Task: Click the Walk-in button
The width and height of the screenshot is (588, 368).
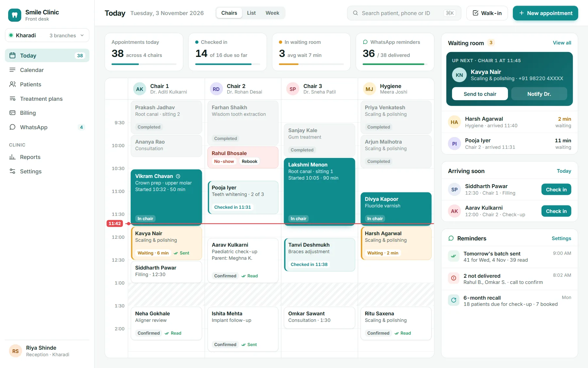Action: (487, 13)
